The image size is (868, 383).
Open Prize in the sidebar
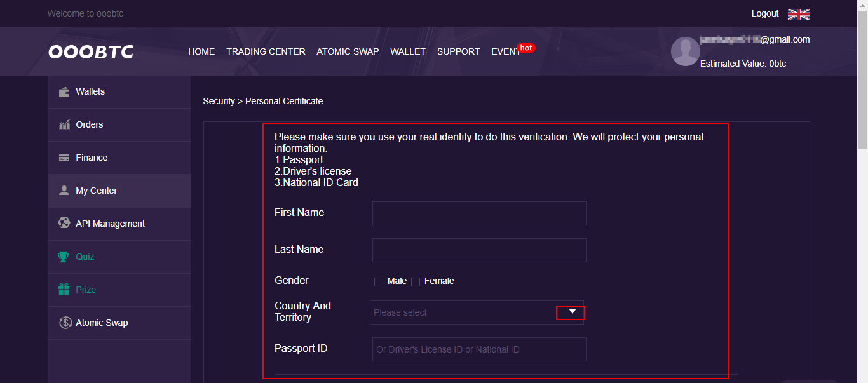coord(119,290)
